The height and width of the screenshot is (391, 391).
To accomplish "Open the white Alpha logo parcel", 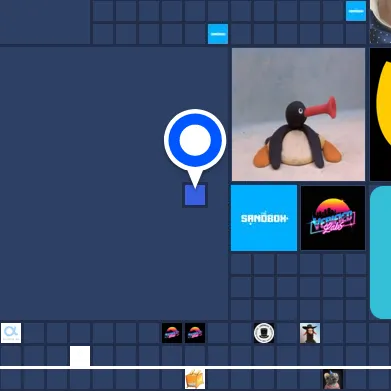I will tap(11, 333).
